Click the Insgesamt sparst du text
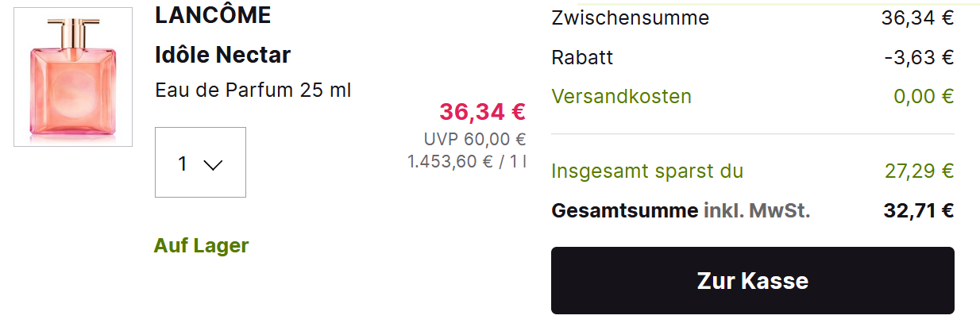 (x=647, y=171)
